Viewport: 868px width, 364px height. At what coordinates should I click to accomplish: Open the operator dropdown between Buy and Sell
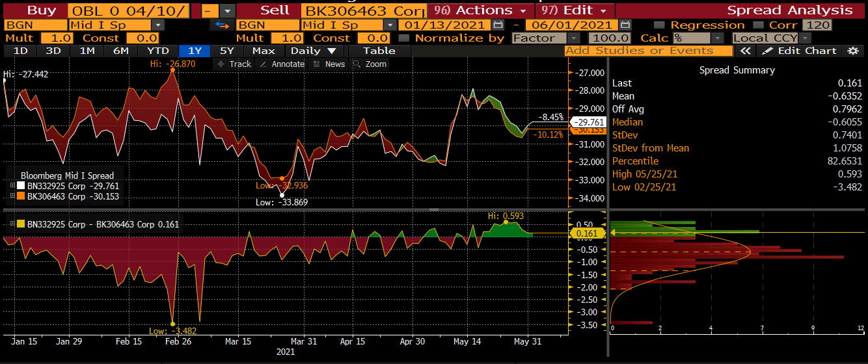tap(226, 10)
